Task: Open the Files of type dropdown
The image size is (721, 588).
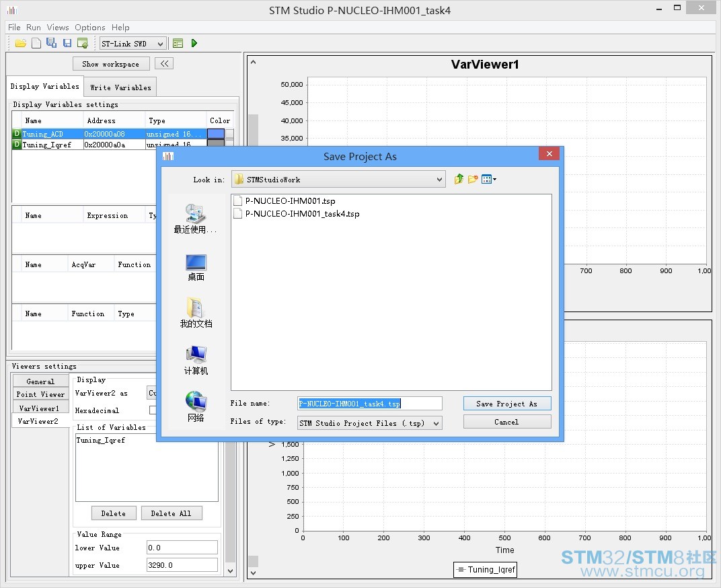Action: 370,422
